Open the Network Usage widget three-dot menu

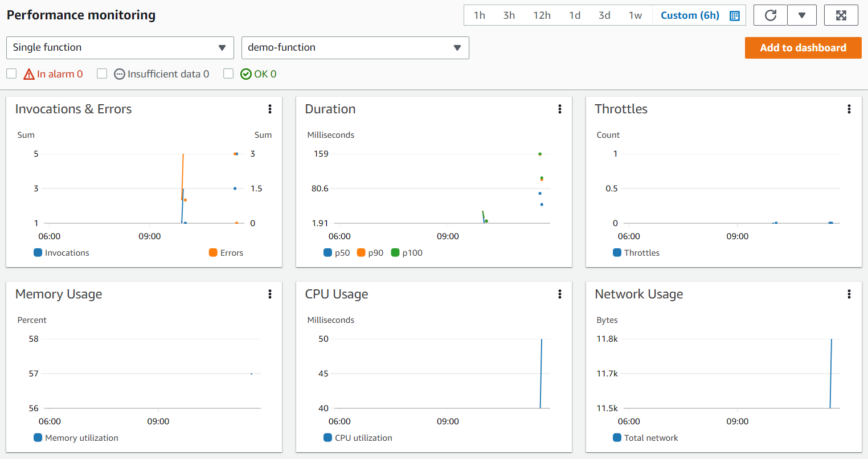pyautogui.click(x=849, y=294)
